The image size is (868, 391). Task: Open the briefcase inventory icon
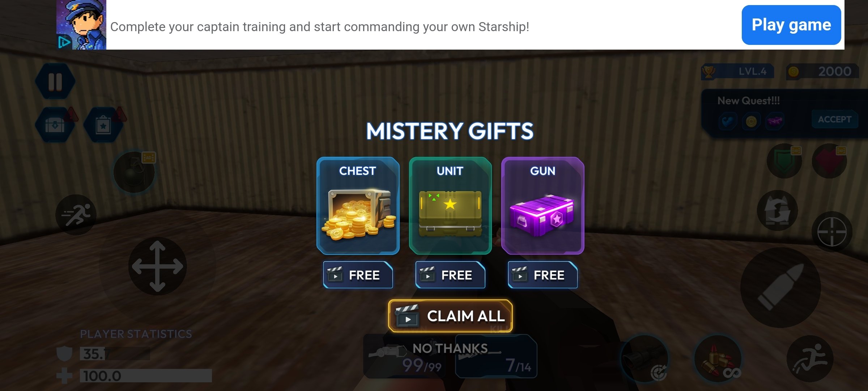55,125
